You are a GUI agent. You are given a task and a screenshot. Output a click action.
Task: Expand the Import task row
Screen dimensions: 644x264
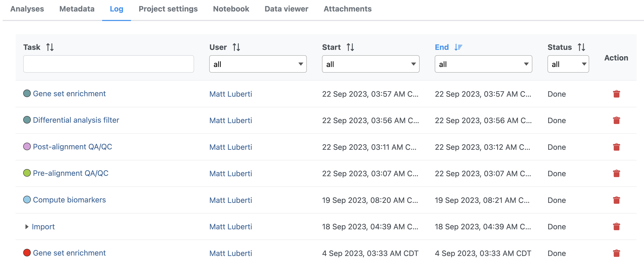click(x=27, y=227)
